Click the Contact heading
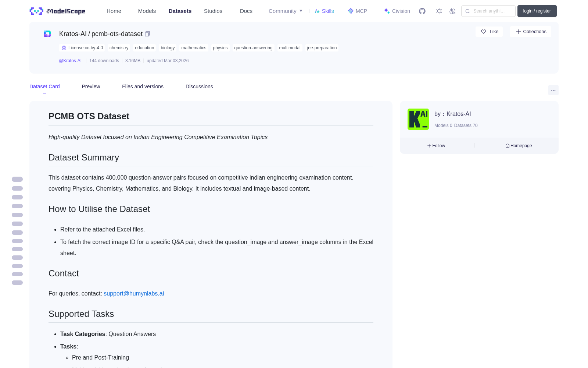This screenshot has width=588, height=368. pyautogui.click(x=64, y=273)
